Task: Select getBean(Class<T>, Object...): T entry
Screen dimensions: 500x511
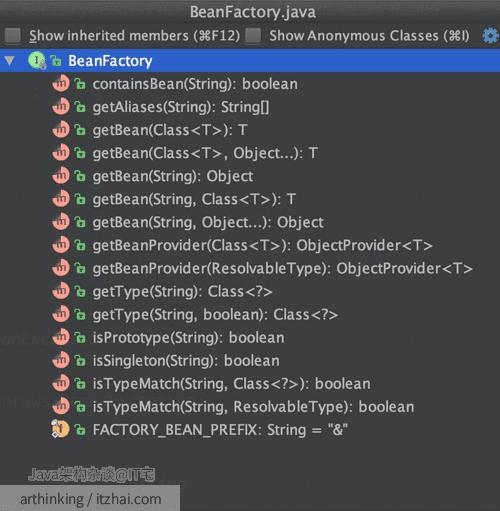Action: coord(205,153)
